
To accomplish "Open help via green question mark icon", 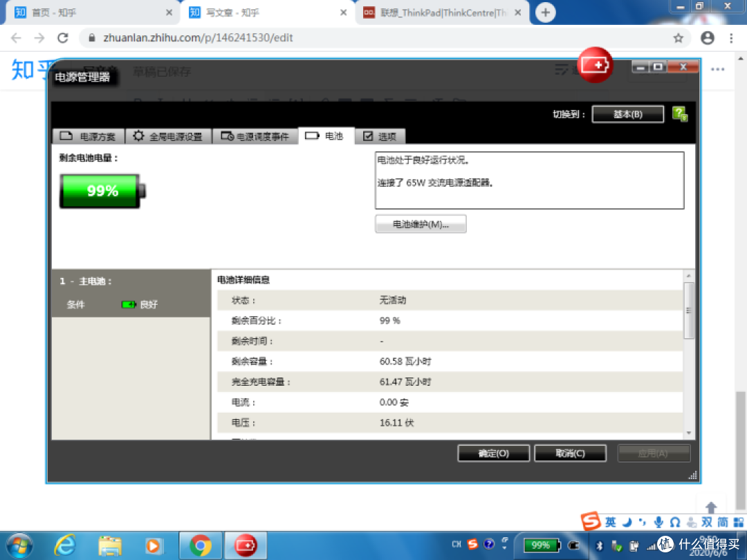I will [x=679, y=114].
